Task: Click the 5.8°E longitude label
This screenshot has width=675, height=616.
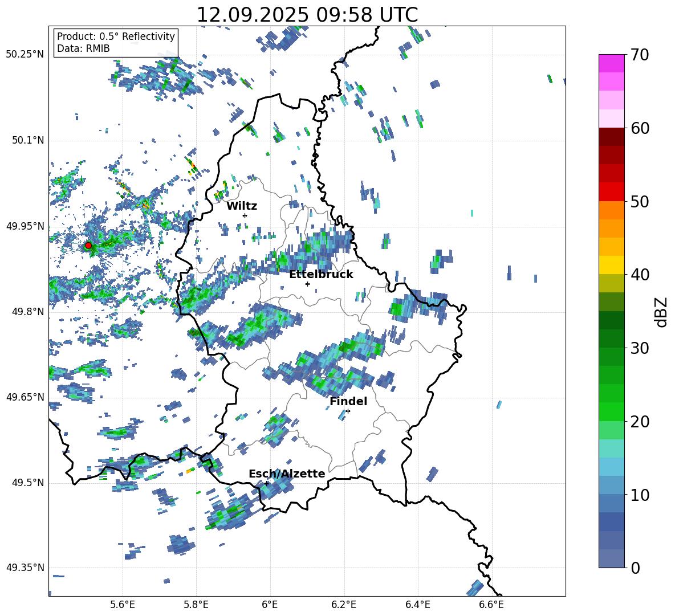Action: click(x=196, y=605)
